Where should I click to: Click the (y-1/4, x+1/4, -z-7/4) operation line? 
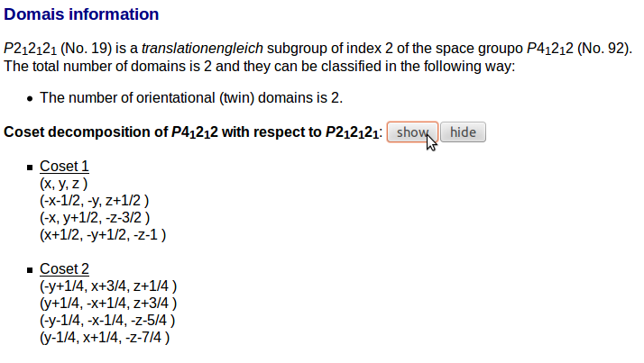(x=105, y=338)
